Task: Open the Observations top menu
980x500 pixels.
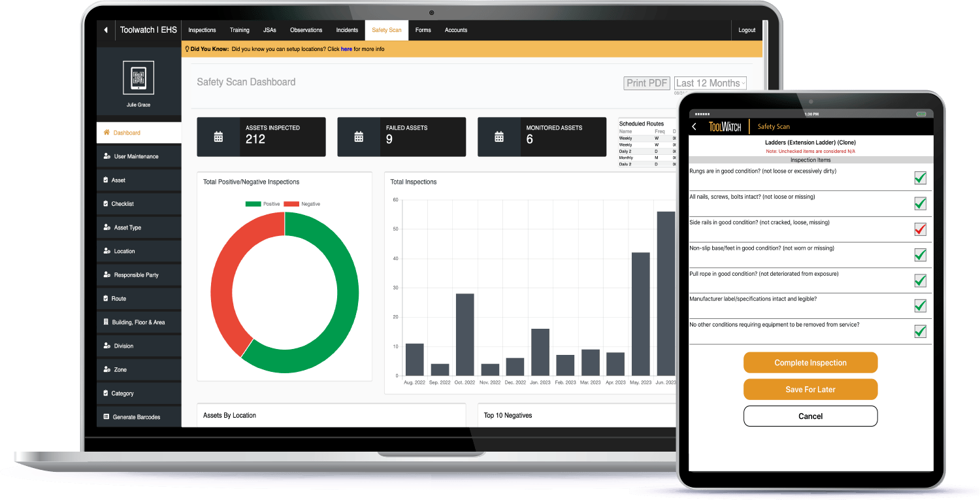Action: (306, 30)
